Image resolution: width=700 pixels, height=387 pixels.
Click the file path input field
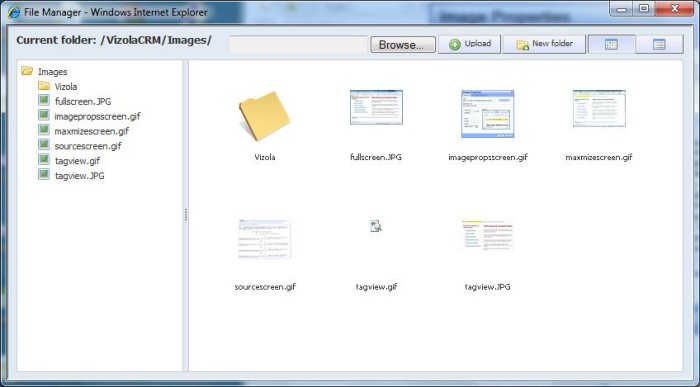click(x=299, y=45)
